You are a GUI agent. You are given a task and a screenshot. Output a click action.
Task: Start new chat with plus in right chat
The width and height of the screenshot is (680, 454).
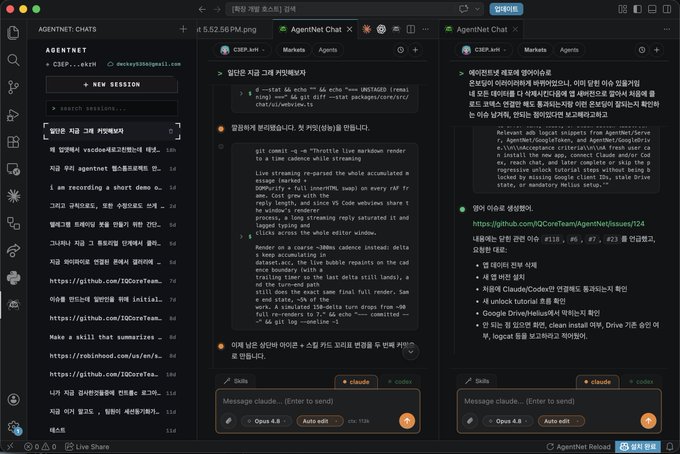click(657, 50)
